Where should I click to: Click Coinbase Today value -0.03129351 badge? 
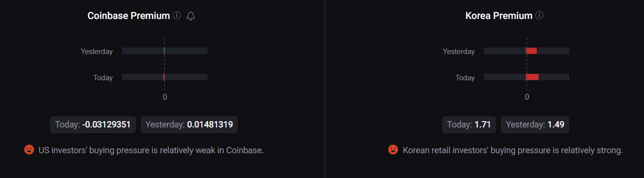(93, 125)
